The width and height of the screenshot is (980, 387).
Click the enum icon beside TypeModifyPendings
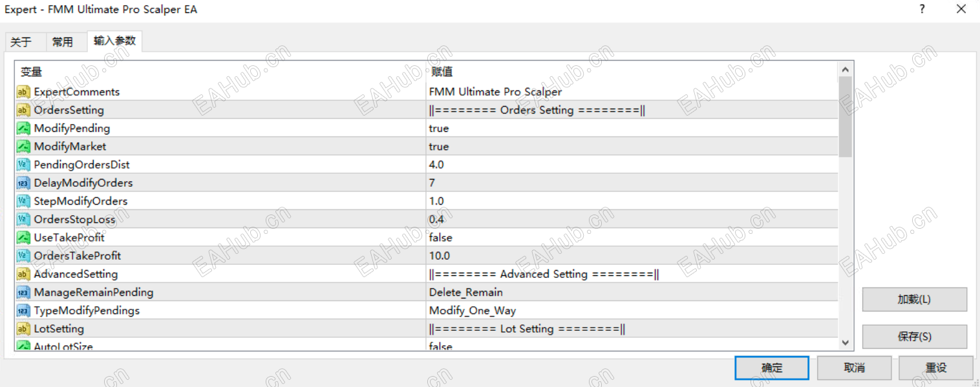[x=24, y=310]
